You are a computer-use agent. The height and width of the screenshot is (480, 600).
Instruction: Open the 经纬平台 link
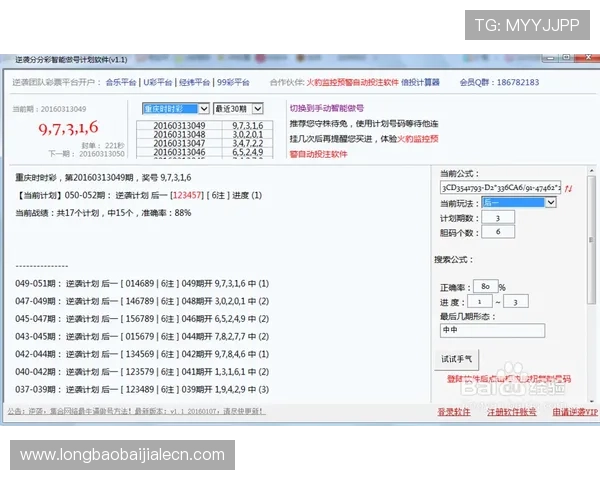click(194, 82)
